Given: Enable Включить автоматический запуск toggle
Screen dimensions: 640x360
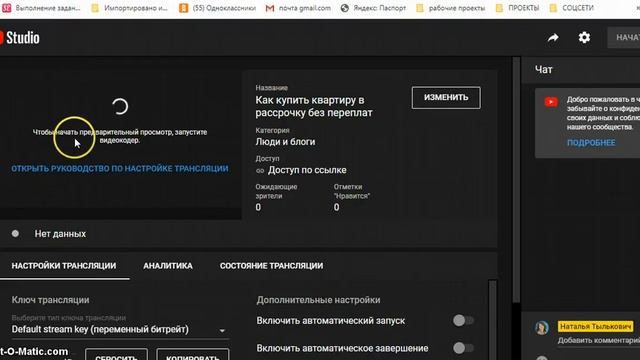Looking at the screenshot, I should coord(463,320).
